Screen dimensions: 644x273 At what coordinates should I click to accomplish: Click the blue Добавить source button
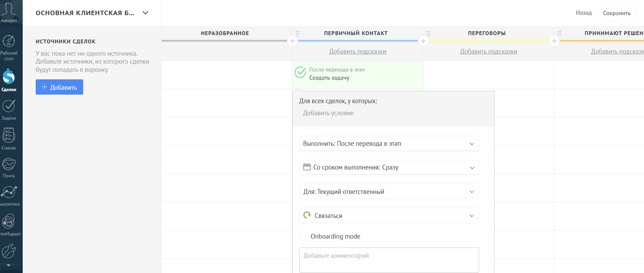[59, 87]
